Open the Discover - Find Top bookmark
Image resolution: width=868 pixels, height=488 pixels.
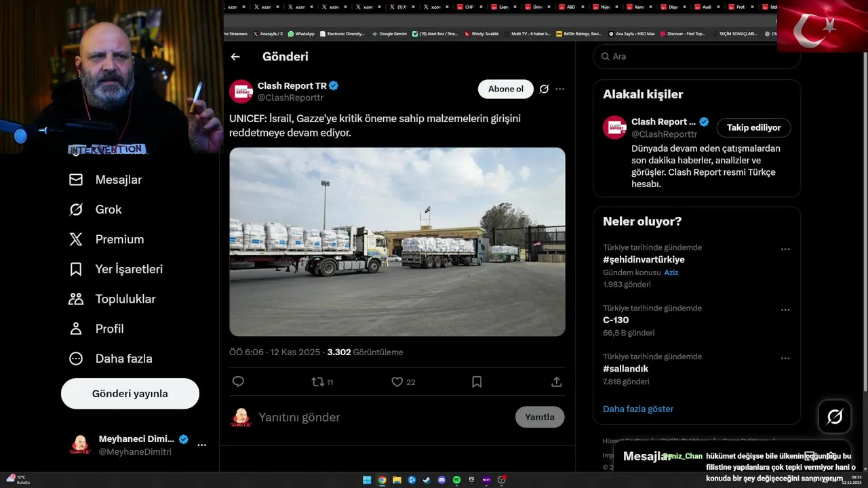pyautogui.click(x=683, y=33)
